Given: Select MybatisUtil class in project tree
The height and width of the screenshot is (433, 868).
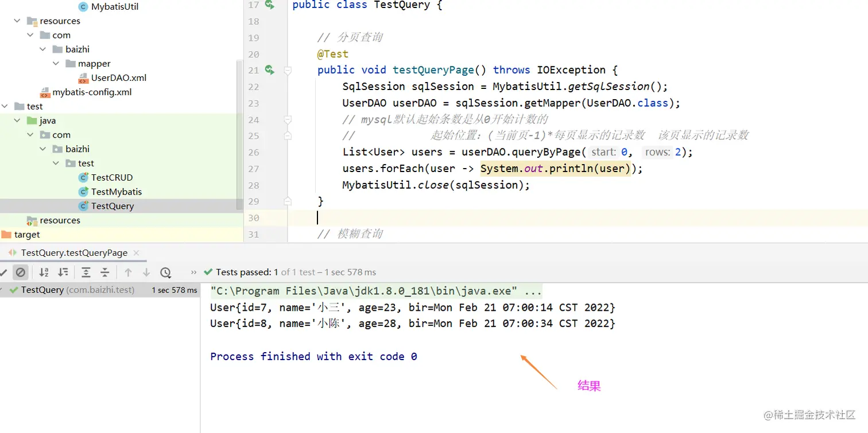Looking at the screenshot, I should (x=115, y=7).
